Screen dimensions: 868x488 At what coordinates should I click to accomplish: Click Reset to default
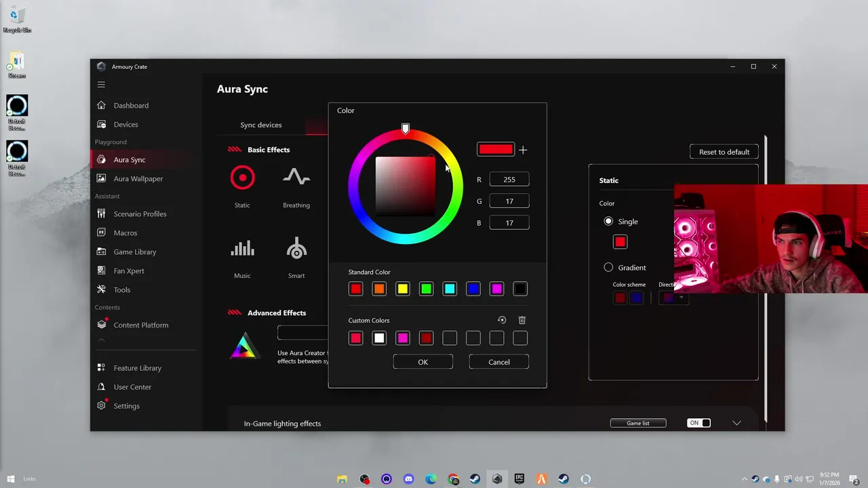pyautogui.click(x=724, y=152)
